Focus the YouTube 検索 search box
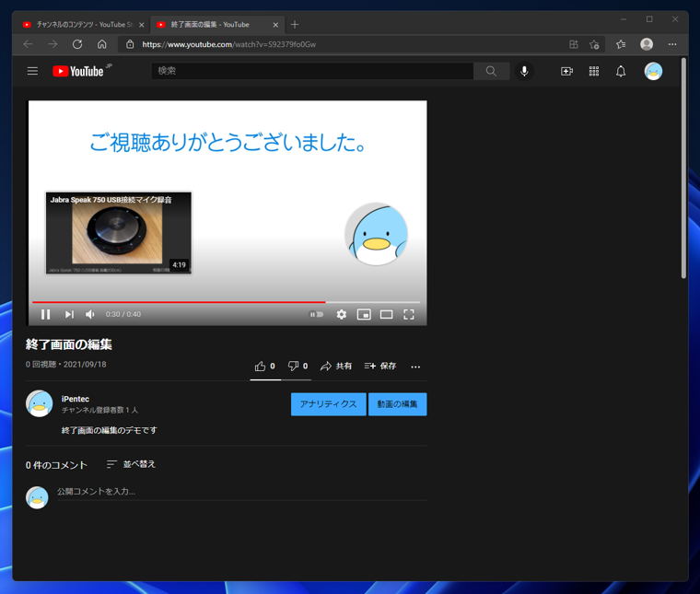Screen dimensions: 700x594 pyautogui.click(x=312, y=71)
